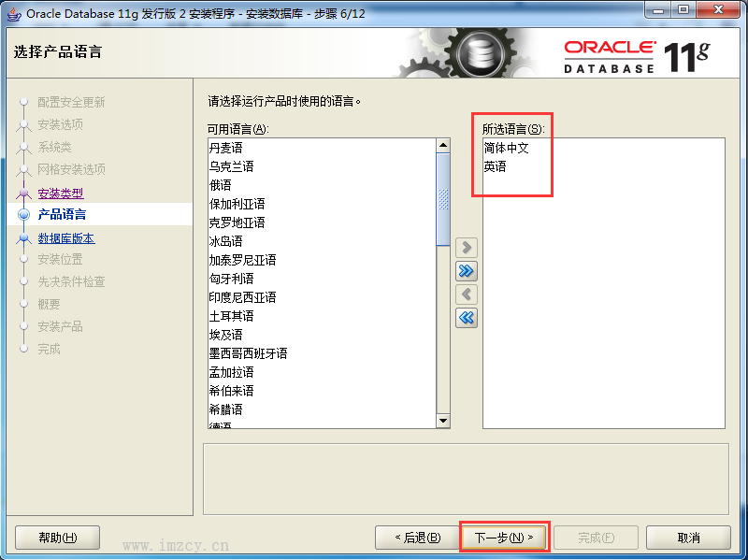This screenshot has width=748, height=560.
Task: Click the scroll up arrow of available languages
Action: pyautogui.click(x=443, y=145)
